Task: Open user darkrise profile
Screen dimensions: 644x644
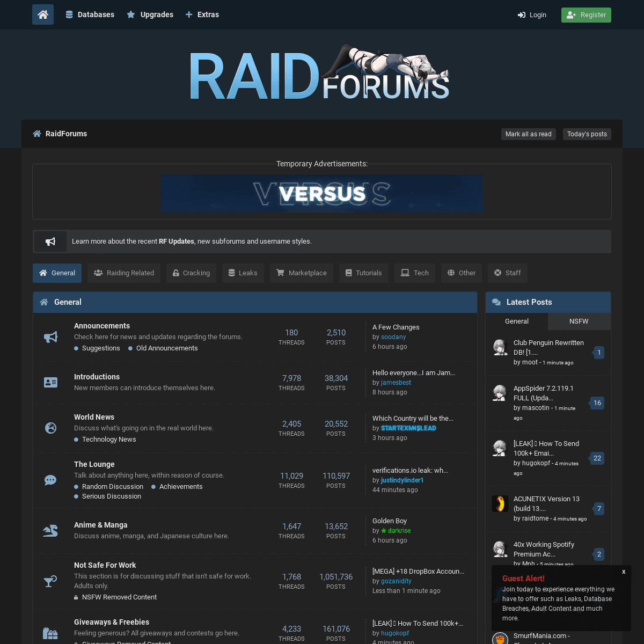Action: pyautogui.click(x=399, y=531)
